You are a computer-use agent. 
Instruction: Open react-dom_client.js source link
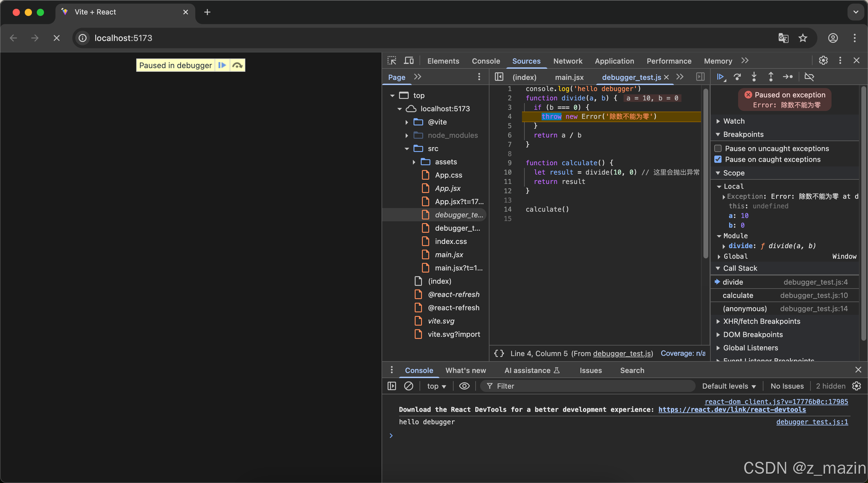(x=776, y=401)
